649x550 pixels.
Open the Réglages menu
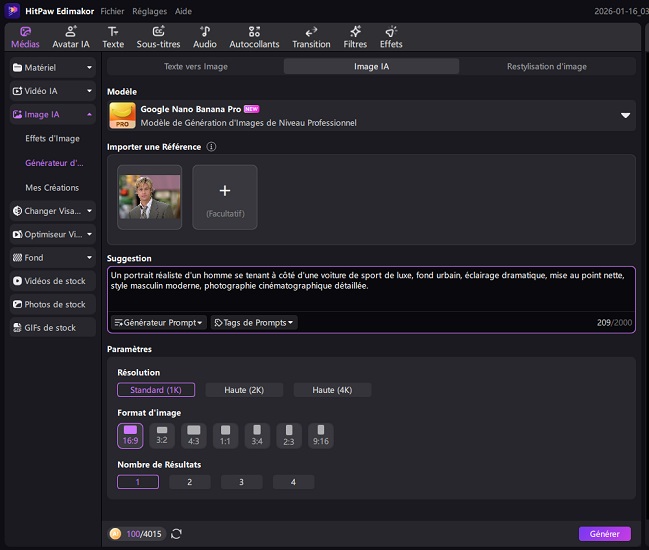coord(149,11)
